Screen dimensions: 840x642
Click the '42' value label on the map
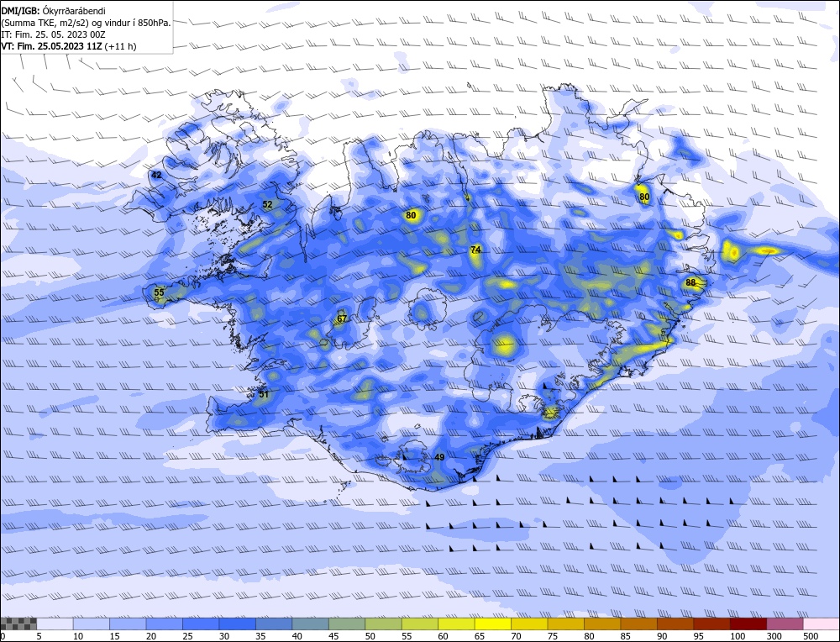[156, 176]
